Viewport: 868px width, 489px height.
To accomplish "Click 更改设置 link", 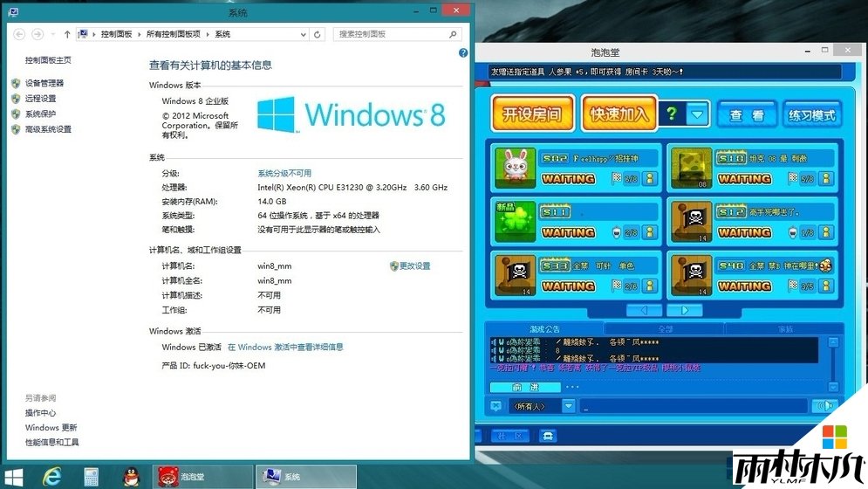I will point(414,266).
